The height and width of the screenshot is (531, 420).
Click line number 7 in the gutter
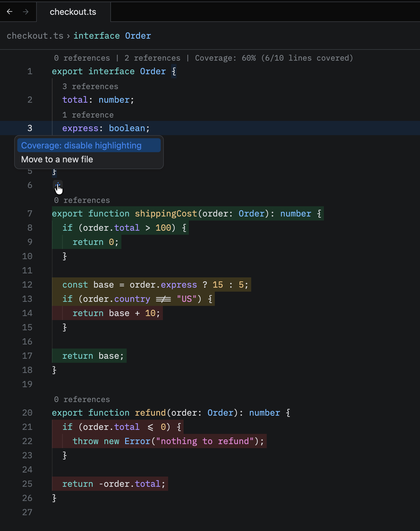coord(30,214)
